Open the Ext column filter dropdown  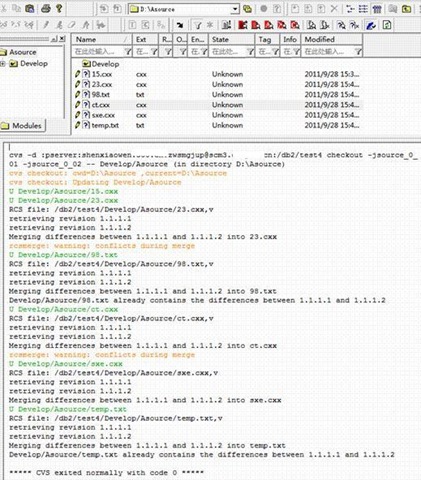[154, 51]
